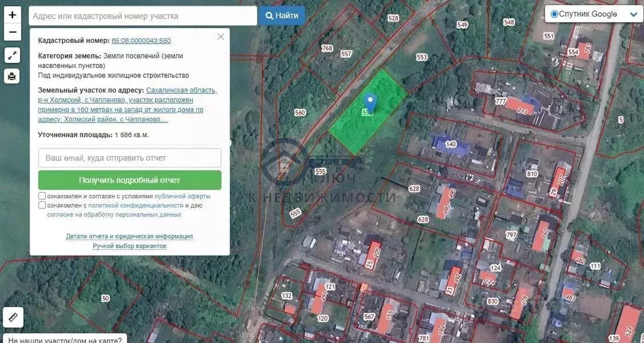The height and width of the screenshot is (343, 644).
Task: Activate the ruler measurement tool
Action: coord(13,317)
